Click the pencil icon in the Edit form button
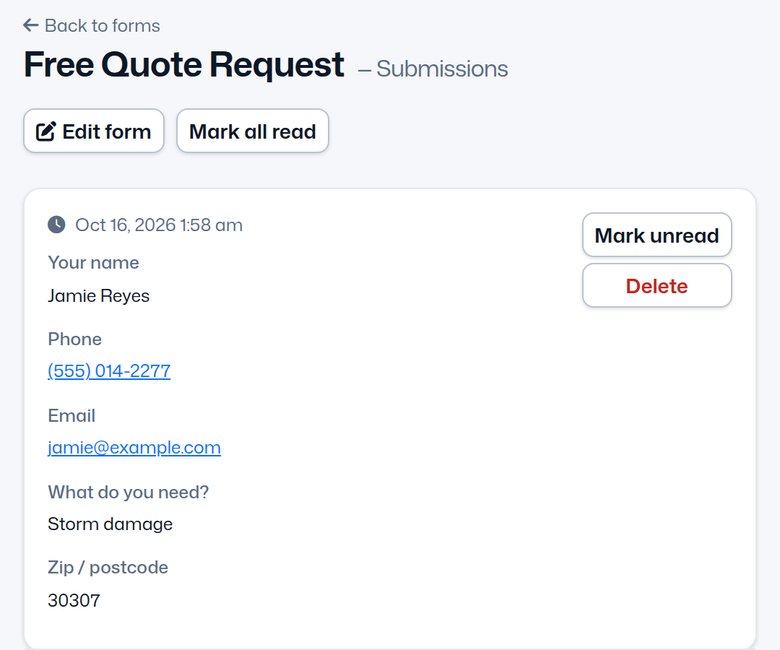The width and height of the screenshot is (780, 650). (46, 132)
